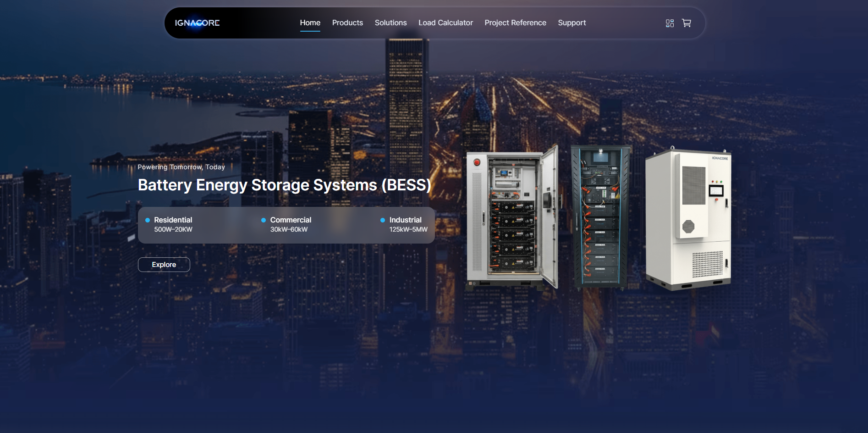Open the Support menu
This screenshot has height=433, width=868.
572,23
